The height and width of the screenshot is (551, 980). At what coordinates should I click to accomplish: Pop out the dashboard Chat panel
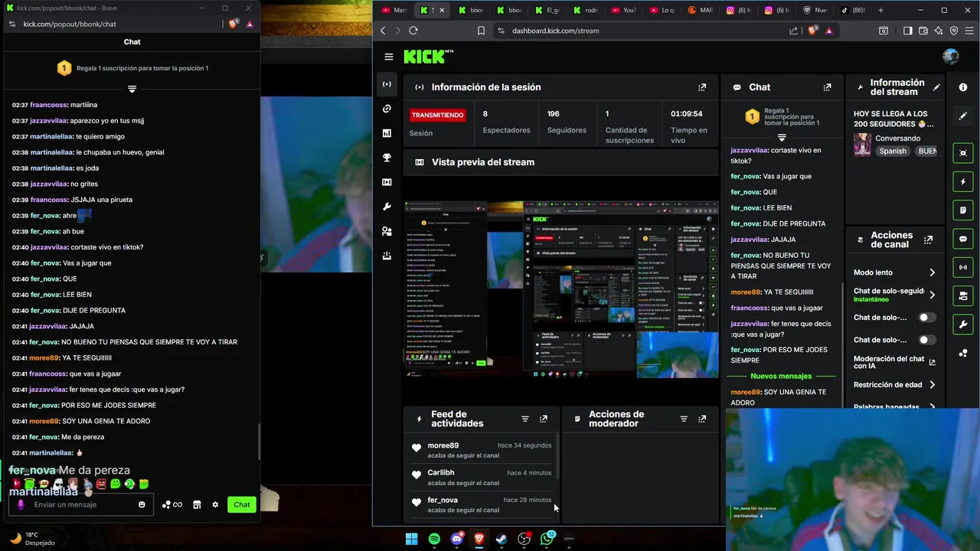[x=827, y=87]
